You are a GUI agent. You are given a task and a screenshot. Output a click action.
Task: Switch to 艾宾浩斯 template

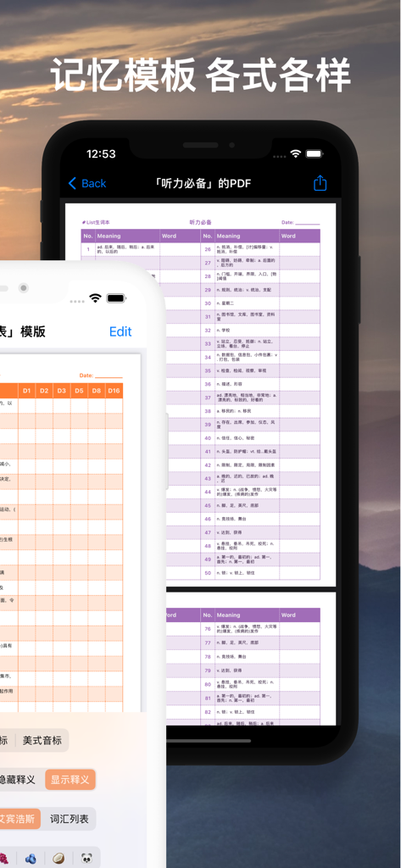point(20,819)
